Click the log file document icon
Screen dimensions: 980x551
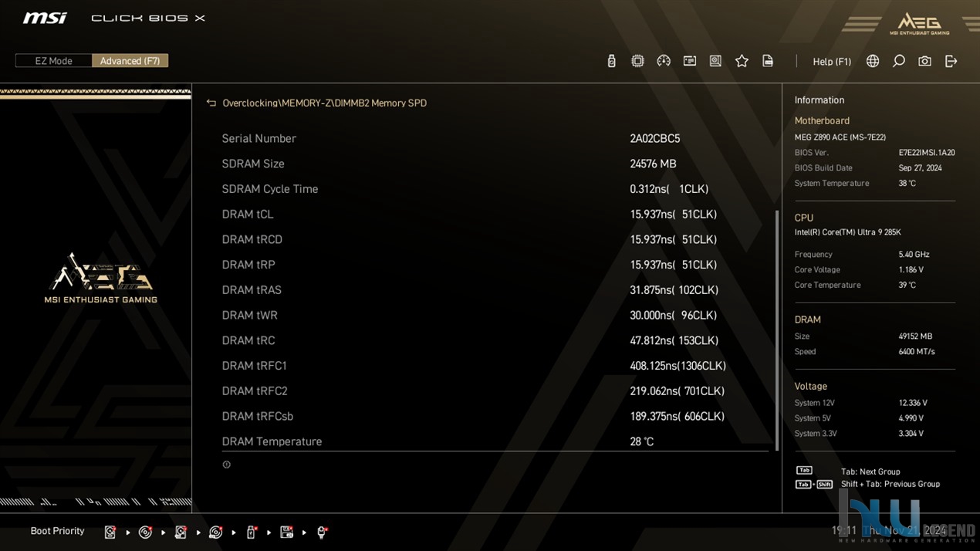[768, 61]
